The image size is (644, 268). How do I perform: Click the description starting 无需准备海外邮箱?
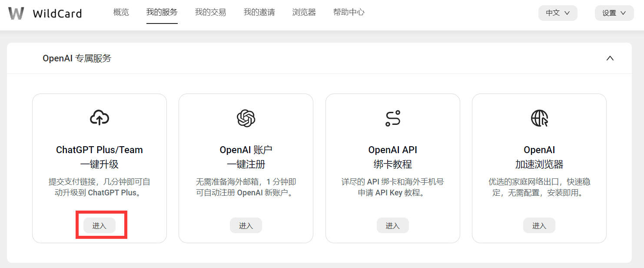[x=246, y=187]
